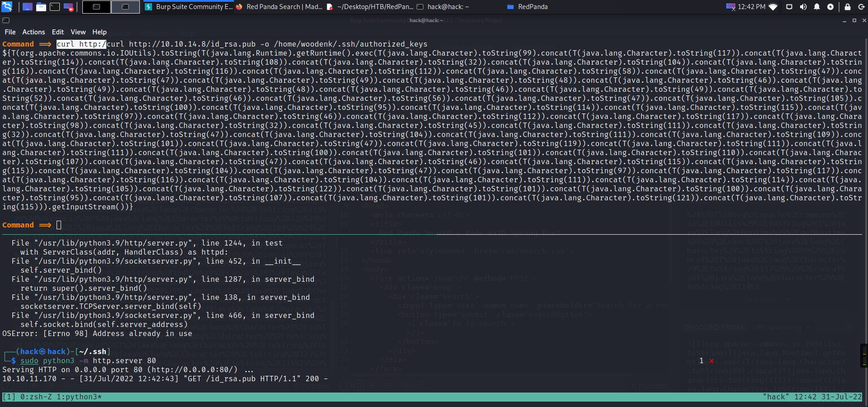Click 'self.socket.bind(self.server_address)' traceback line
868x407 pixels.
point(104,324)
